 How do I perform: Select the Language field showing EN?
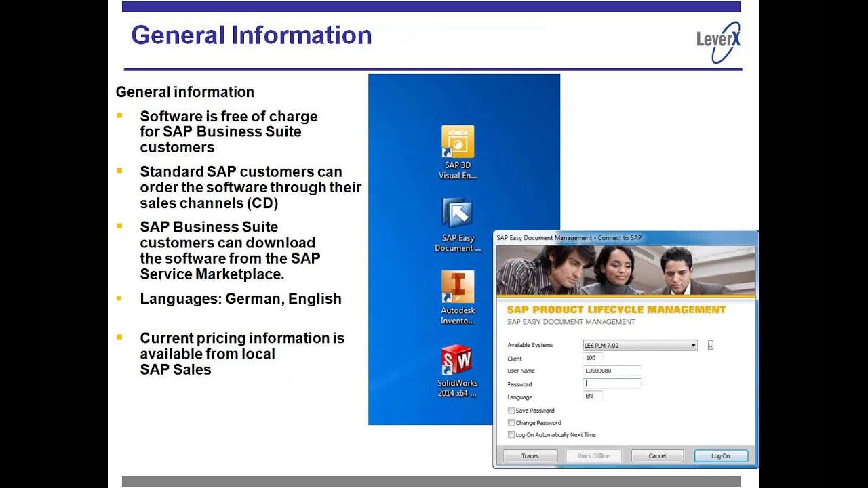coord(593,396)
